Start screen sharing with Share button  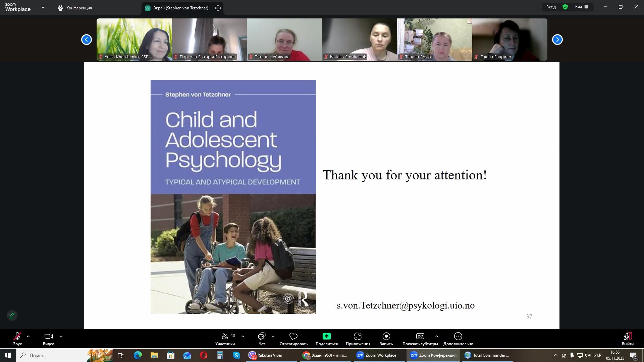(x=326, y=337)
